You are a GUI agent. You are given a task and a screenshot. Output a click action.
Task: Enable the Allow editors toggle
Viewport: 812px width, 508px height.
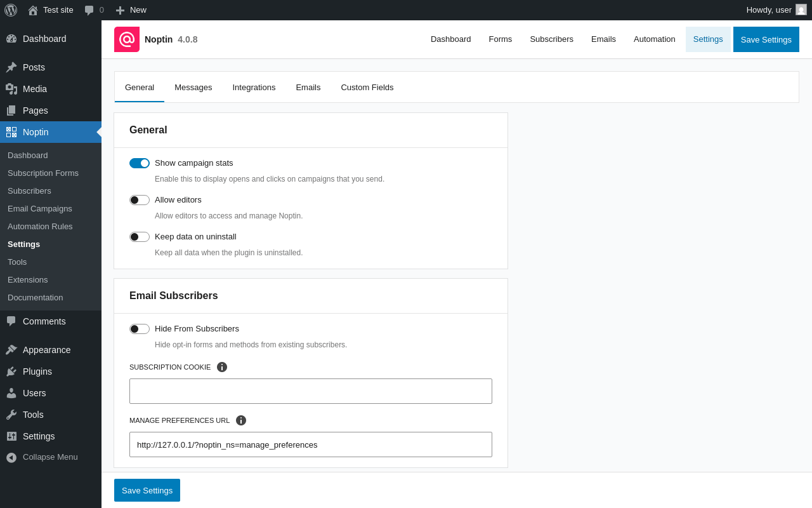point(140,200)
